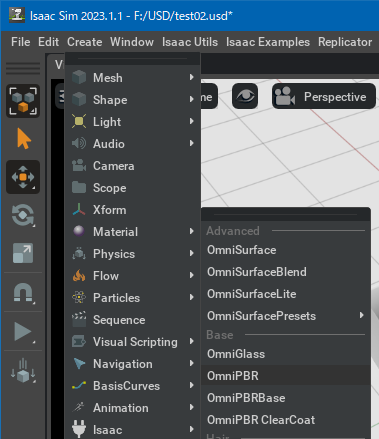This screenshot has height=439, width=379.
Task: Expand the Shape submenu arrow
Action: tap(192, 99)
